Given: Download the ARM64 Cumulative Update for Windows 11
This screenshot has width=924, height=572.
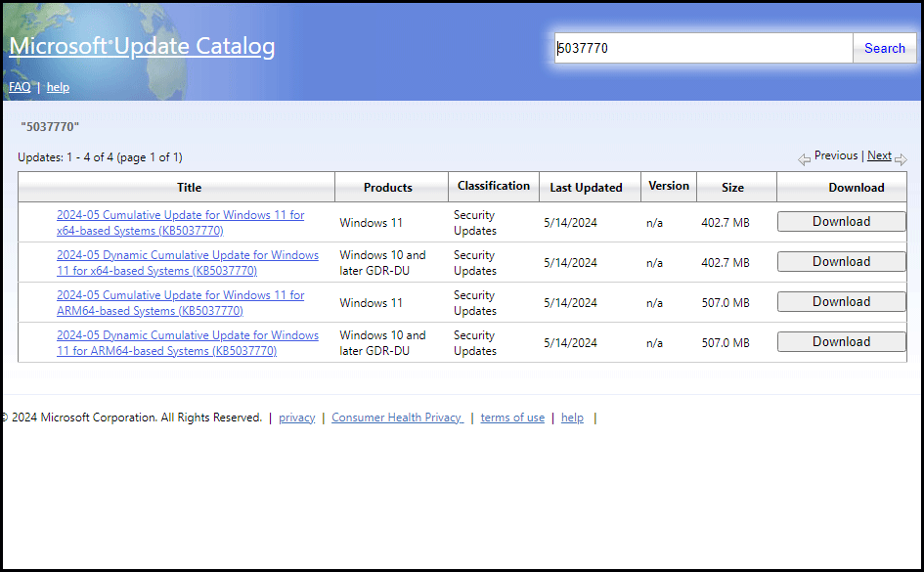Looking at the screenshot, I should tap(842, 301).
